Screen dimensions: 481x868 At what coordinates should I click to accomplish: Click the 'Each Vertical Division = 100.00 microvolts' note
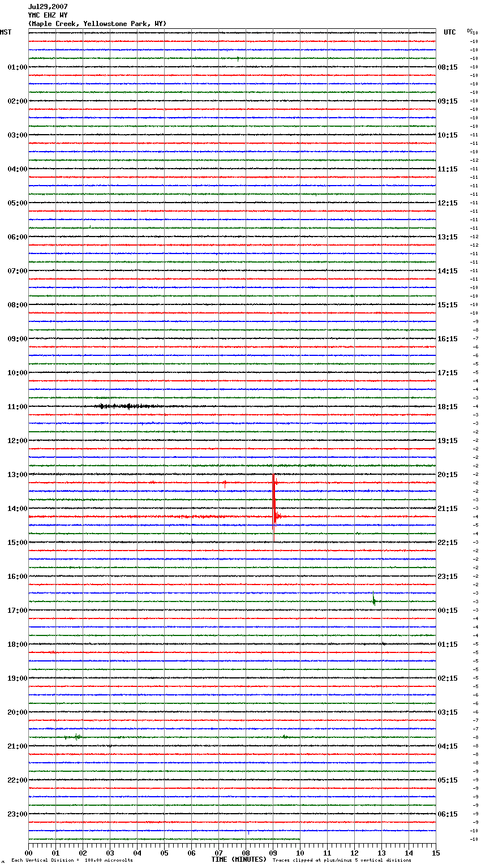72,860
